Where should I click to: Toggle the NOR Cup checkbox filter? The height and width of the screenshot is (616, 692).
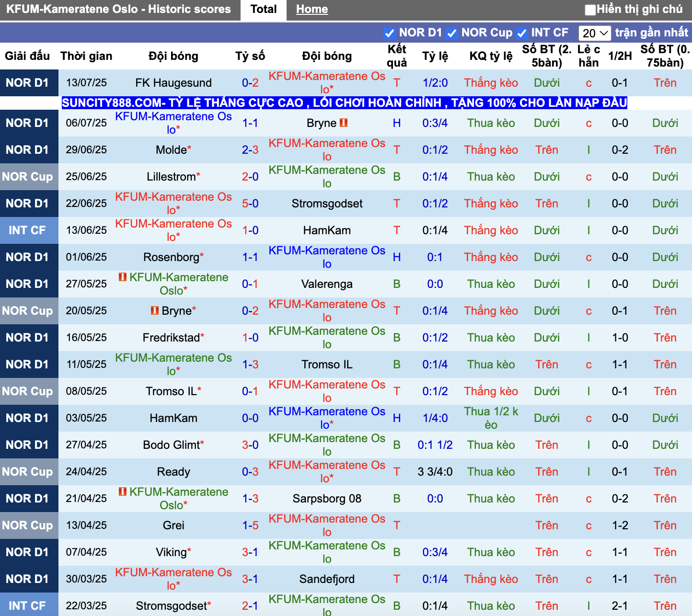click(451, 34)
